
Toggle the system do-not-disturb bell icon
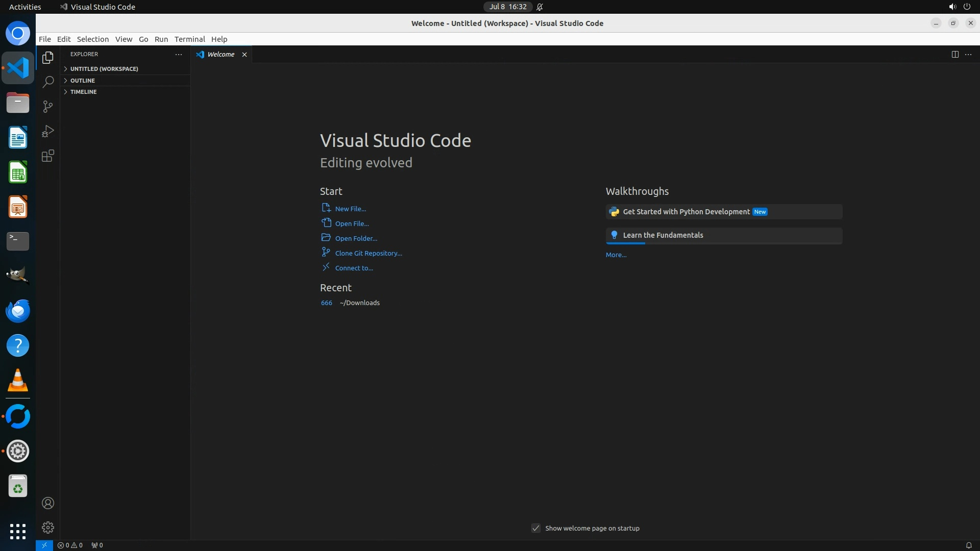(x=540, y=7)
